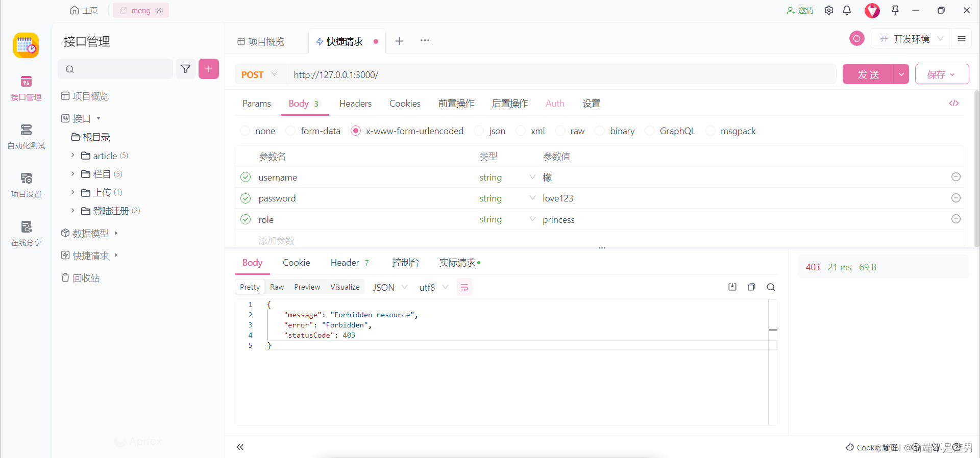The height and width of the screenshot is (458, 980).
Task: Open the POST method dropdown
Action: (x=259, y=74)
